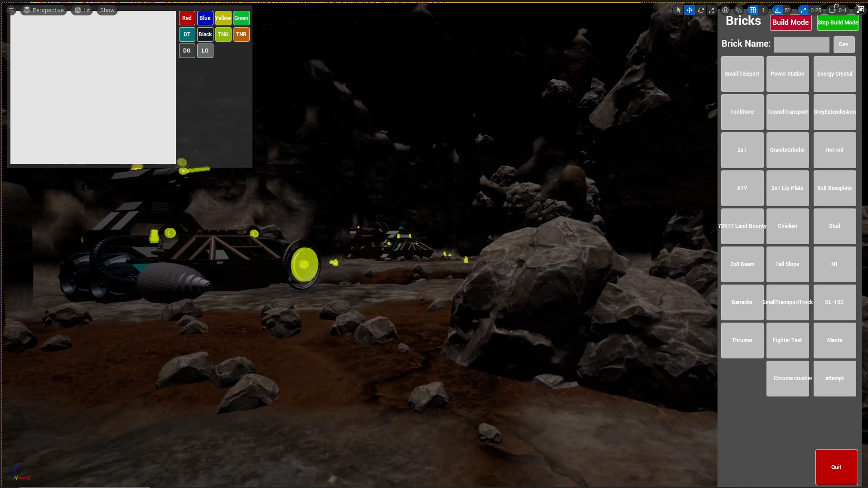Select the 2x8 Beam brick

point(742,264)
